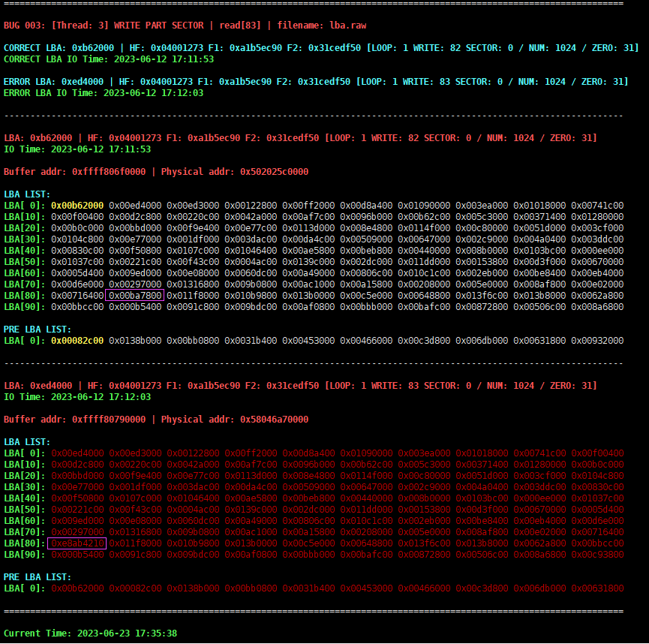Select the white 0x00ed4000 value

135,206
